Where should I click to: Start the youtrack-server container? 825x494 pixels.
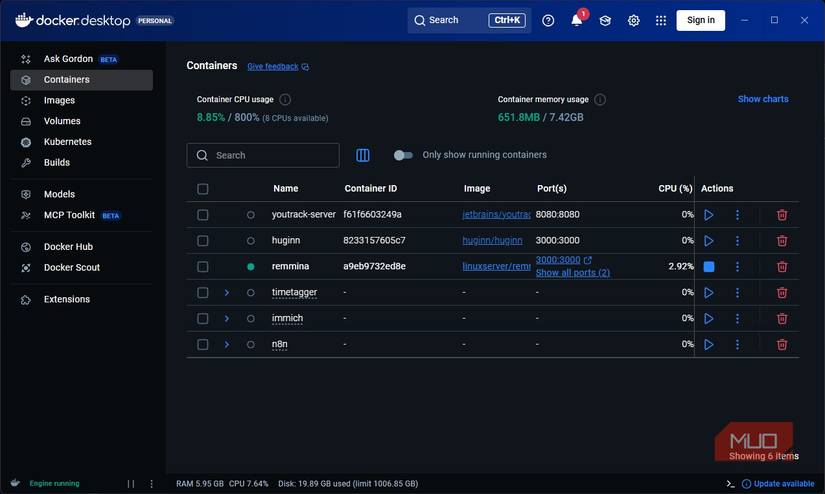point(709,215)
